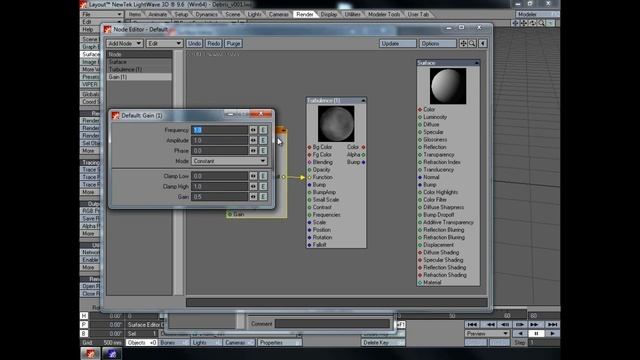Select Gain (1) in the node list
Image resolution: width=640 pixels, height=360 pixels.
(139, 77)
